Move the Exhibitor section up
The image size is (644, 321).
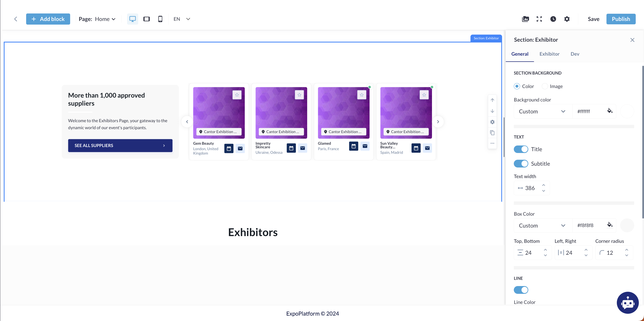(492, 100)
